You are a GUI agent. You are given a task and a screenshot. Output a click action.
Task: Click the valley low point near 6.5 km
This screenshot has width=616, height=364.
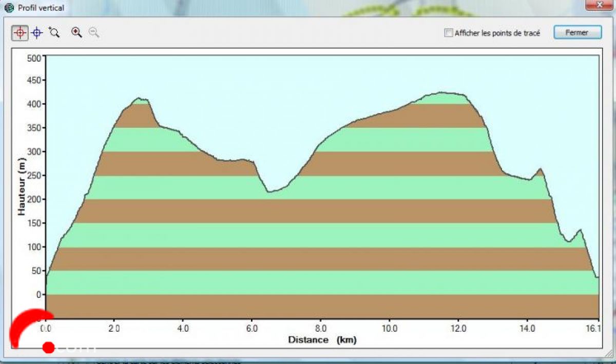pos(268,192)
